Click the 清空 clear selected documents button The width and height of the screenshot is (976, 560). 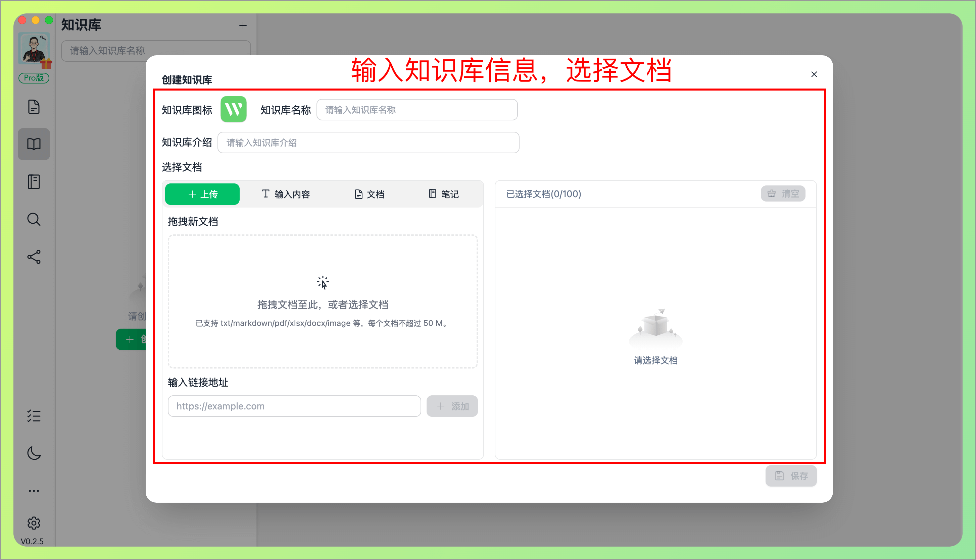(783, 193)
